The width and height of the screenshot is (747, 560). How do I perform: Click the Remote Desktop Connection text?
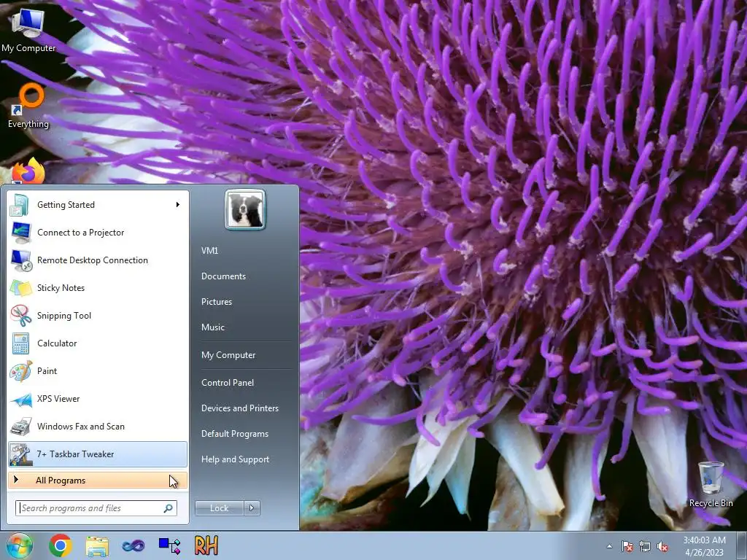pos(93,260)
